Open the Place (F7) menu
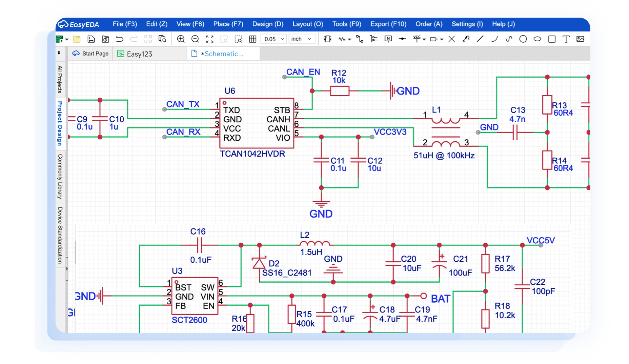The image size is (629, 364). click(228, 24)
